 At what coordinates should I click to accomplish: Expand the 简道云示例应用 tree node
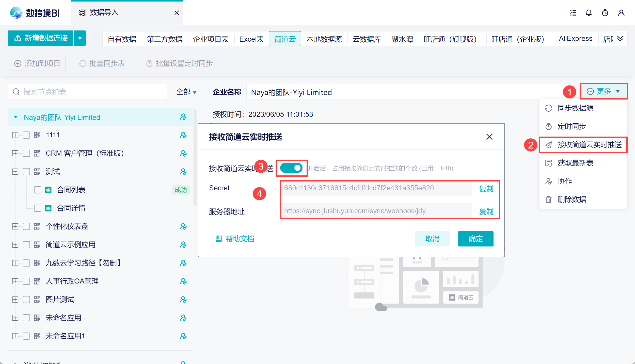pyautogui.click(x=15, y=245)
